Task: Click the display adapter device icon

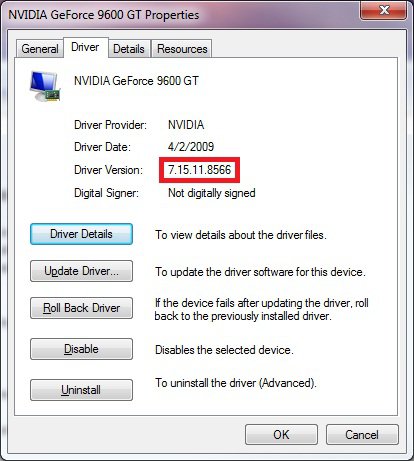Action: [x=45, y=86]
